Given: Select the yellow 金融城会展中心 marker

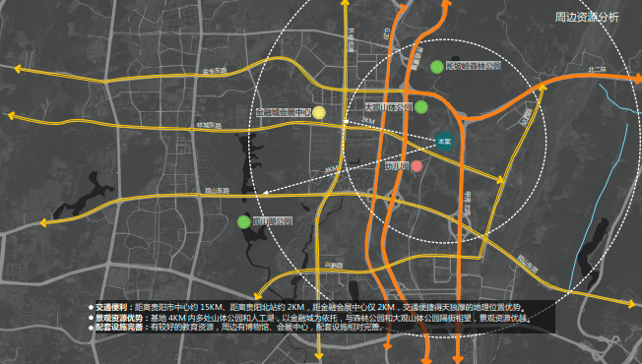Looking at the screenshot, I should click(319, 112).
